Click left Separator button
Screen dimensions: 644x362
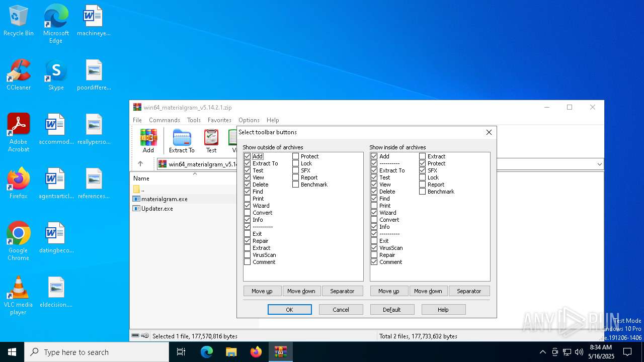tap(342, 291)
